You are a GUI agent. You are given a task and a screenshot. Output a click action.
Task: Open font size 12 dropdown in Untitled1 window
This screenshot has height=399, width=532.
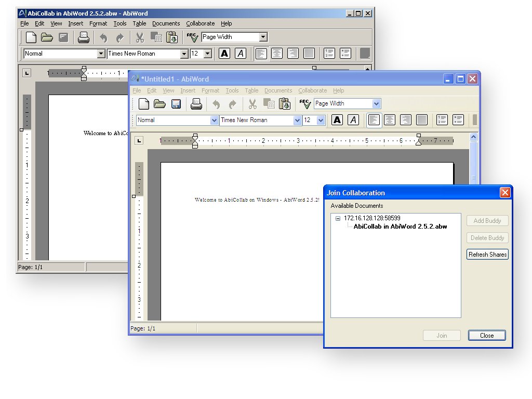point(321,120)
